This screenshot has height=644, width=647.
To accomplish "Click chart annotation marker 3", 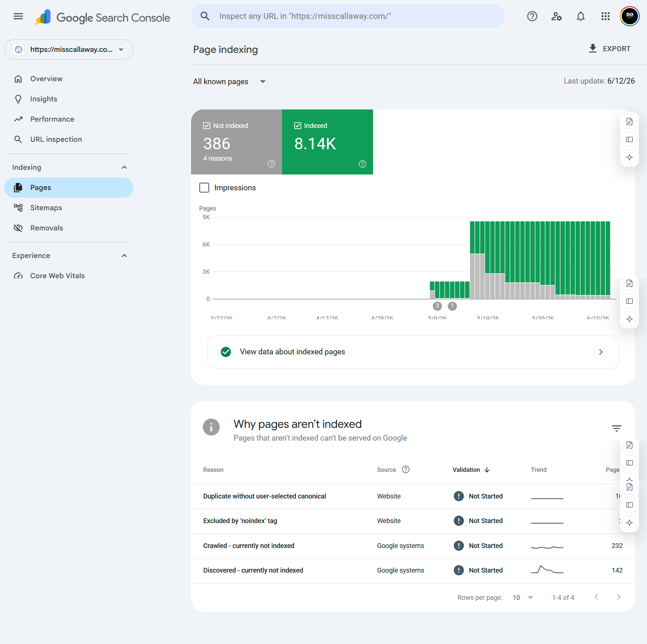I will coord(437,306).
